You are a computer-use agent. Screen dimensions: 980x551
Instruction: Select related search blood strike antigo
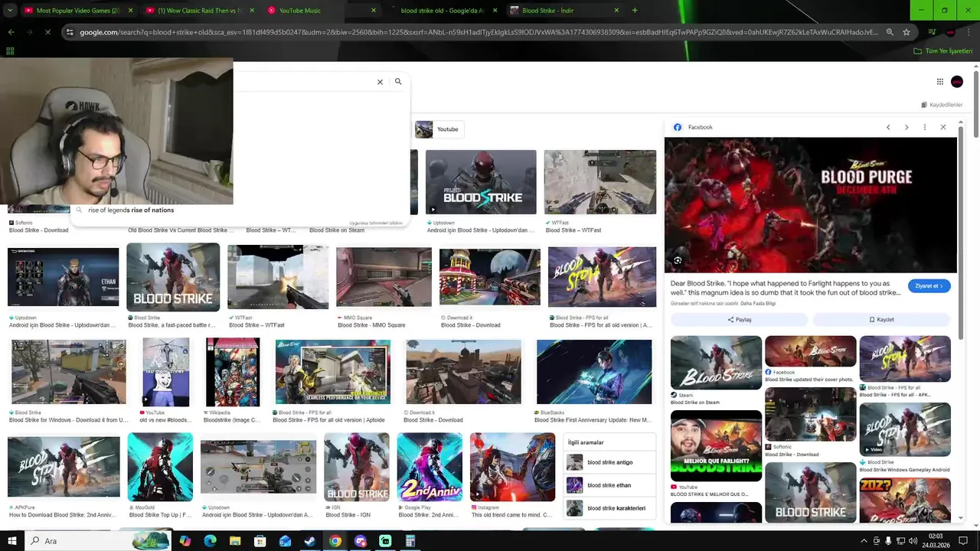[610, 462]
